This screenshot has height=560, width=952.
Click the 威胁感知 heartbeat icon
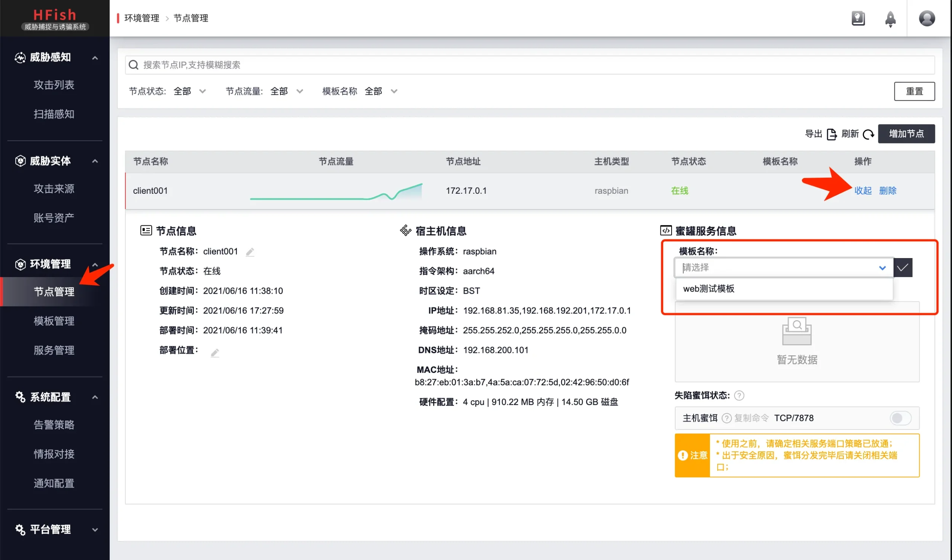20,57
